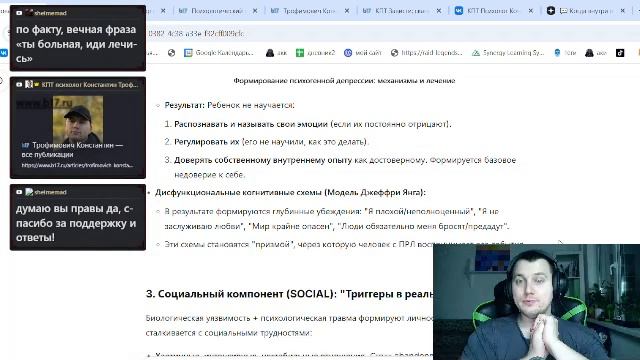Focus the browser address bar URL text
This screenshot has height=360, width=640.
[x=196, y=33]
